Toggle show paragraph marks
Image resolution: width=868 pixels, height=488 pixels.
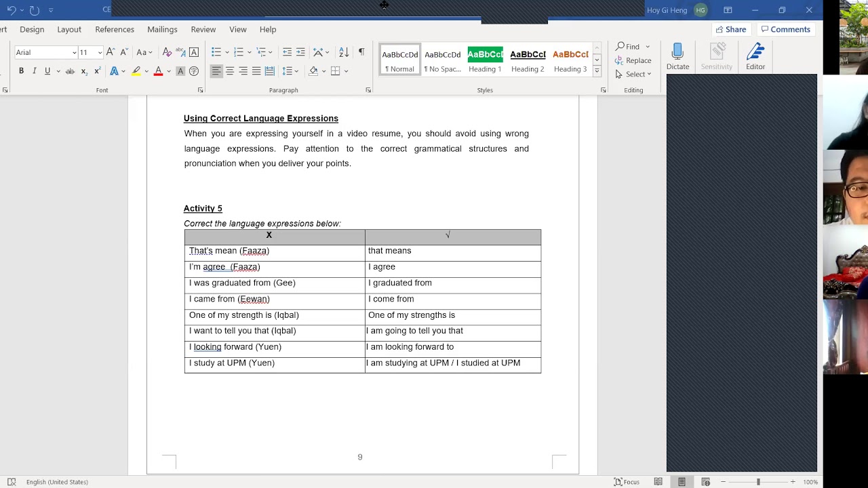coord(361,52)
